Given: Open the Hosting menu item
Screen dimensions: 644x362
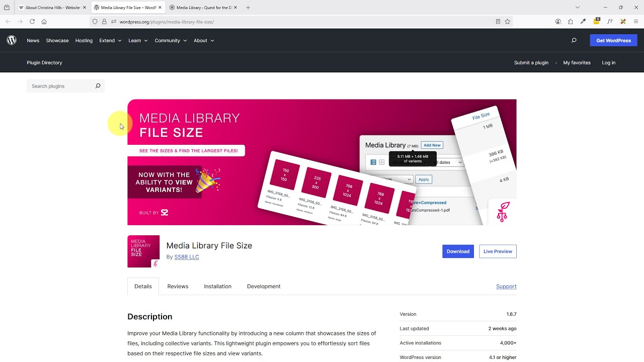Looking at the screenshot, I should [x=84, y=40].
